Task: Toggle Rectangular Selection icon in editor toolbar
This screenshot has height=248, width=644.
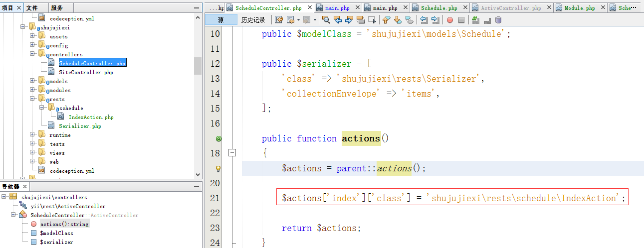Action: point(372,20)
